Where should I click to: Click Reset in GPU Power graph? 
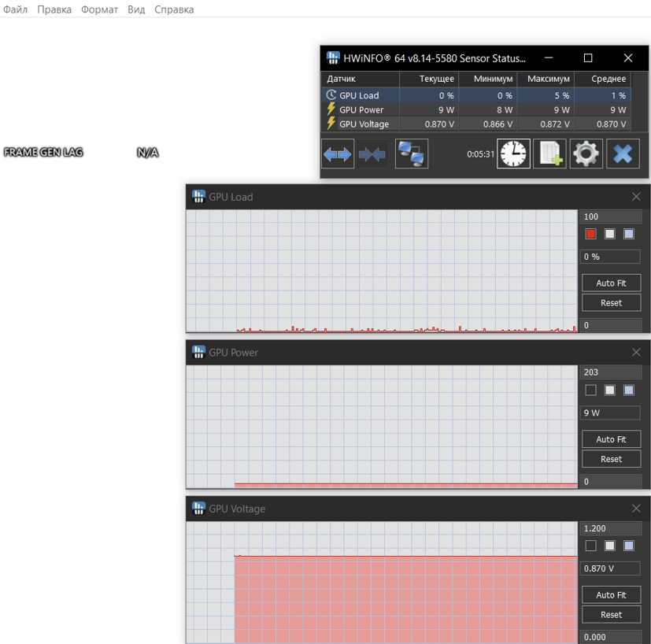[x=611, y=459]
